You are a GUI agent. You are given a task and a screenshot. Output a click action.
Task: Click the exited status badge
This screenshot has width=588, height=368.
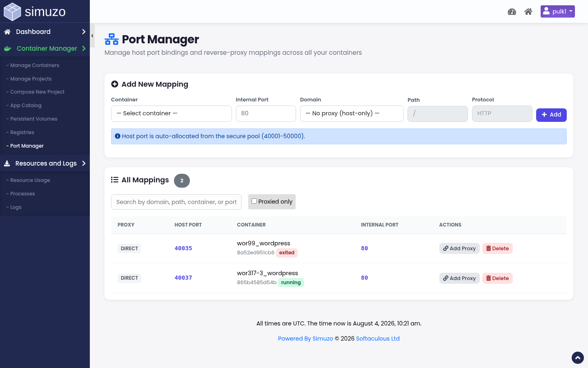(287, 253)
